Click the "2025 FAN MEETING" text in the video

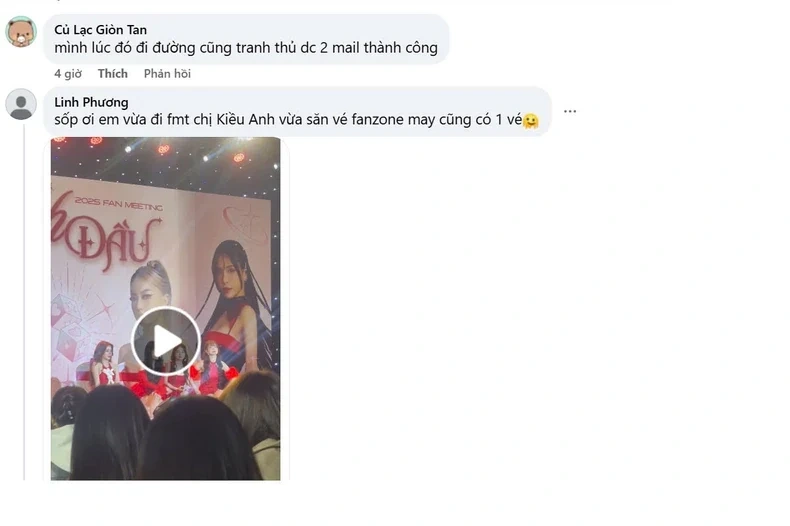pyautogui.click(x=118, y=204)
